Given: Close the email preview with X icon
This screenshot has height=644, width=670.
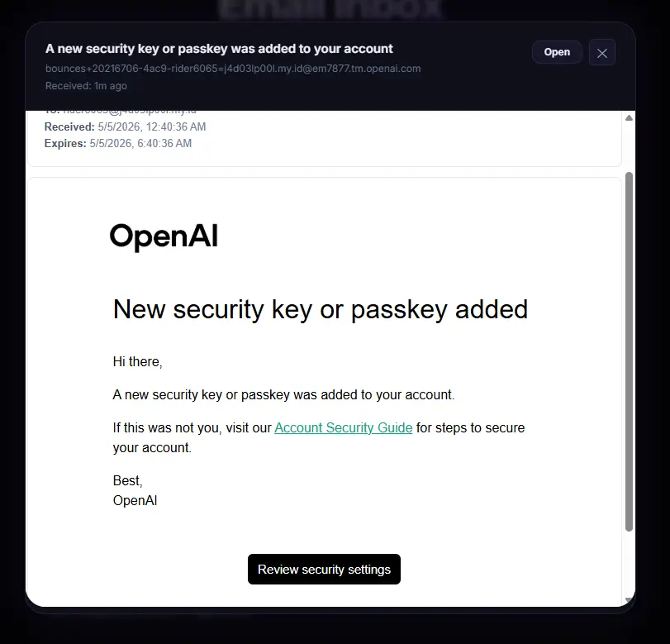Looking at the screenshot, I should [602, 53].
